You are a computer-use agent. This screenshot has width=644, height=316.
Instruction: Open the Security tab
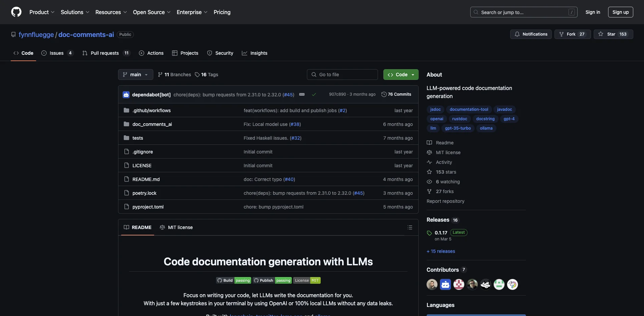tap(220, 53)
